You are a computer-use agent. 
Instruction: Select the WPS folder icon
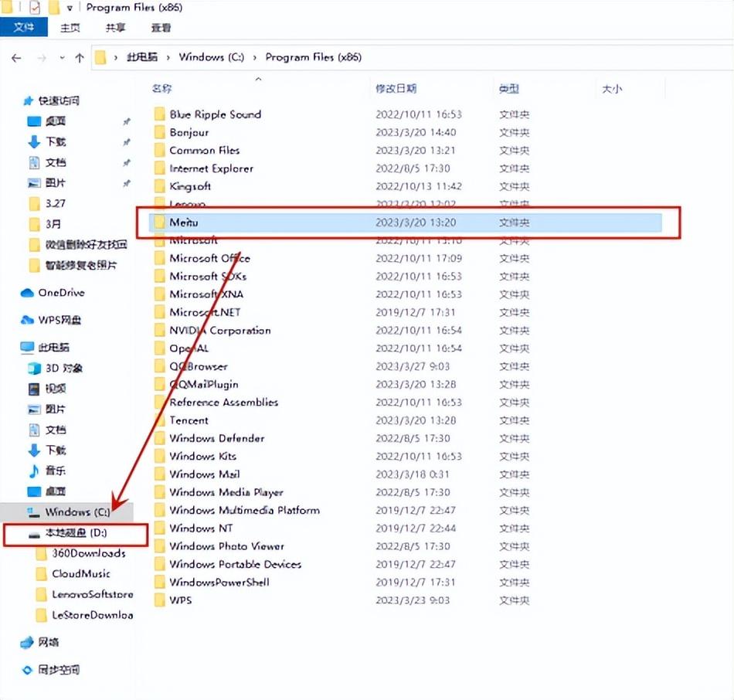[160, 600]
